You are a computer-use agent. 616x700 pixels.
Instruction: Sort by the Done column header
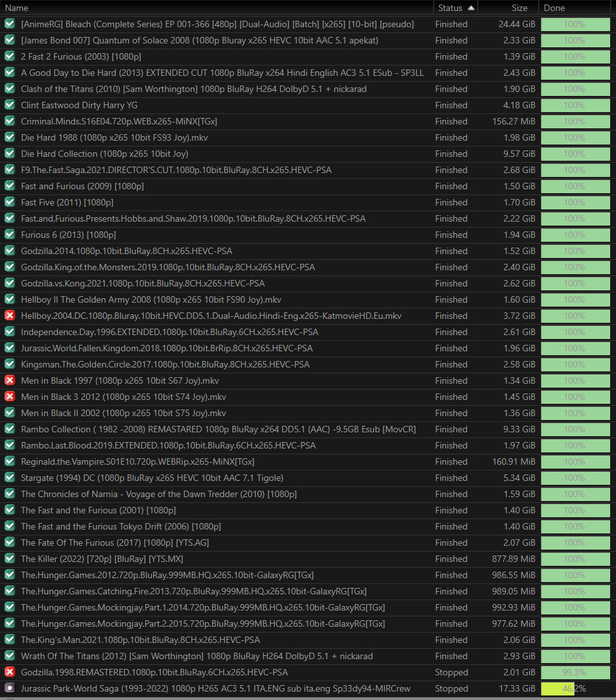575,8
